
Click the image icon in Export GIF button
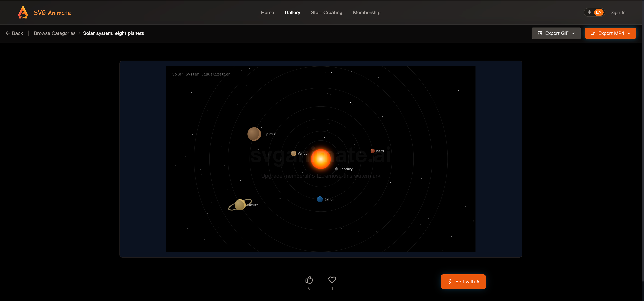point(540,33)
